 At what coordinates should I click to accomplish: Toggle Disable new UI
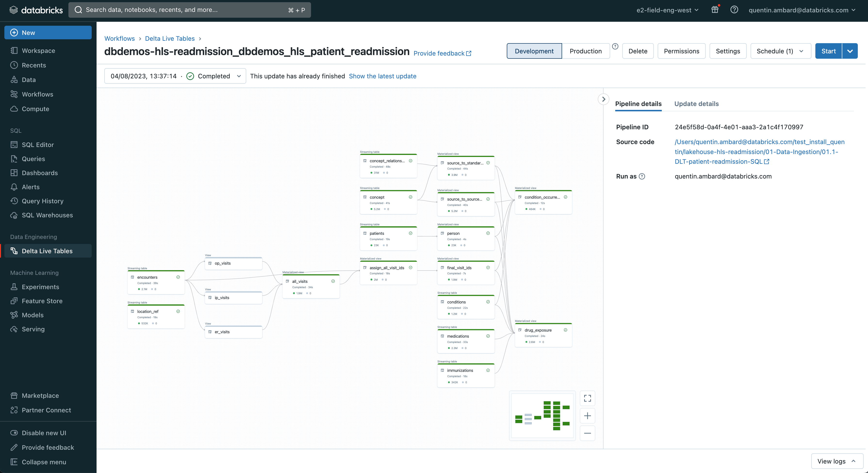[x=44, y=433]
